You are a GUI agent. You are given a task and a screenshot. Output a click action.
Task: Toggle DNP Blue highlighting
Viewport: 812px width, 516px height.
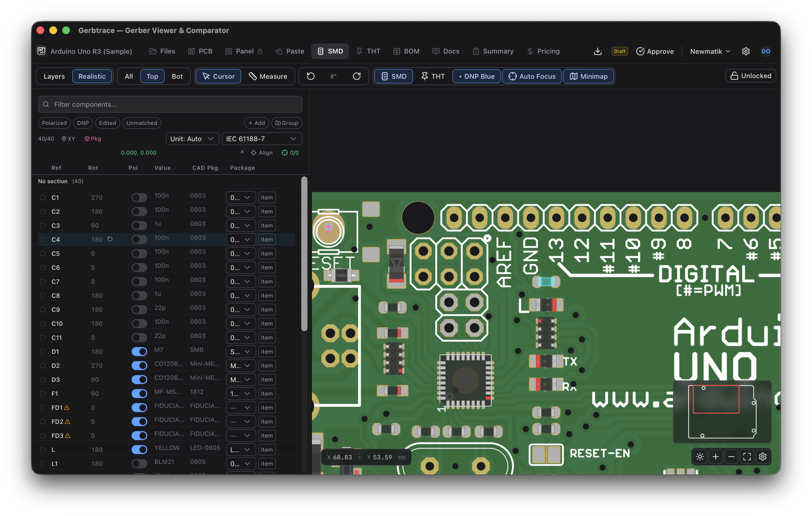[x=477, y=76]
